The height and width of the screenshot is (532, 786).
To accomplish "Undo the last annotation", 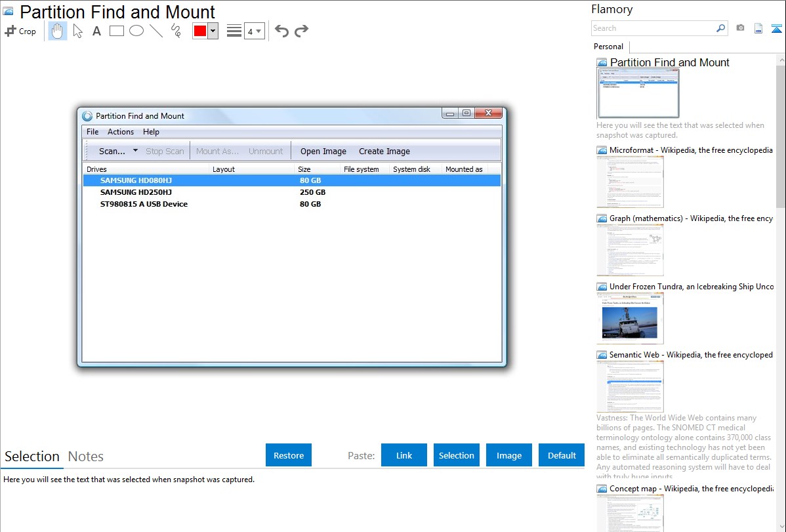I will click(281, 31).
